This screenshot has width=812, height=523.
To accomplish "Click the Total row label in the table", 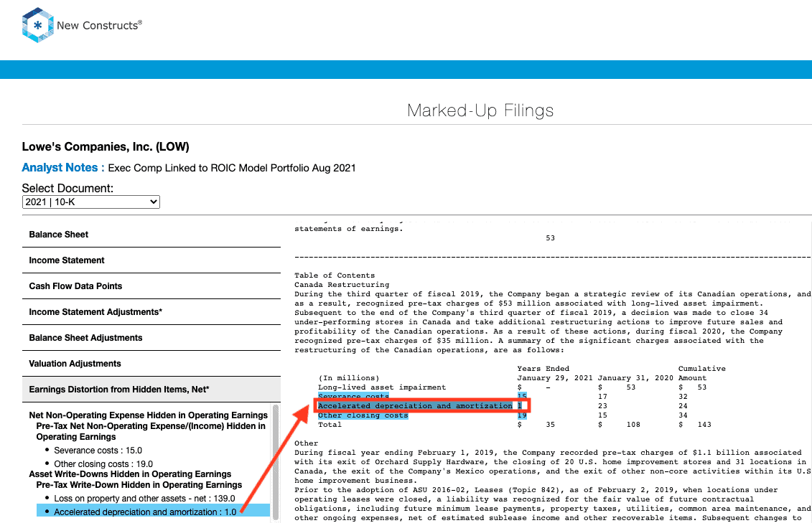I will 330,424.
